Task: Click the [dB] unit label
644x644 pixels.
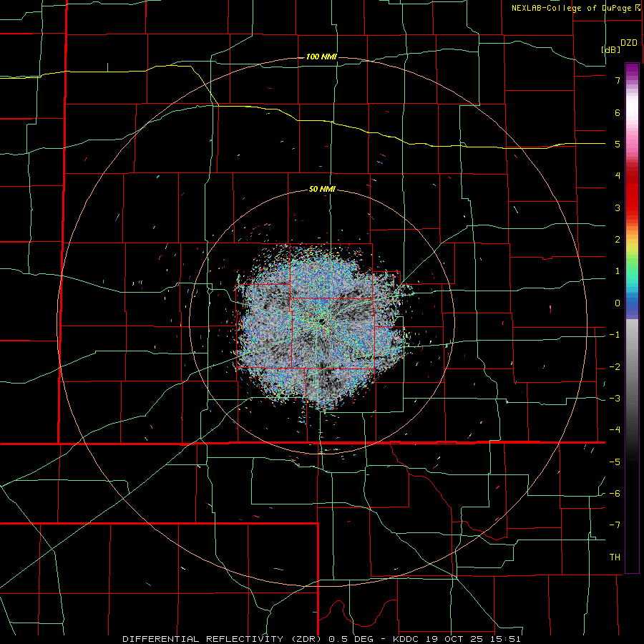Action: point(611,49)
